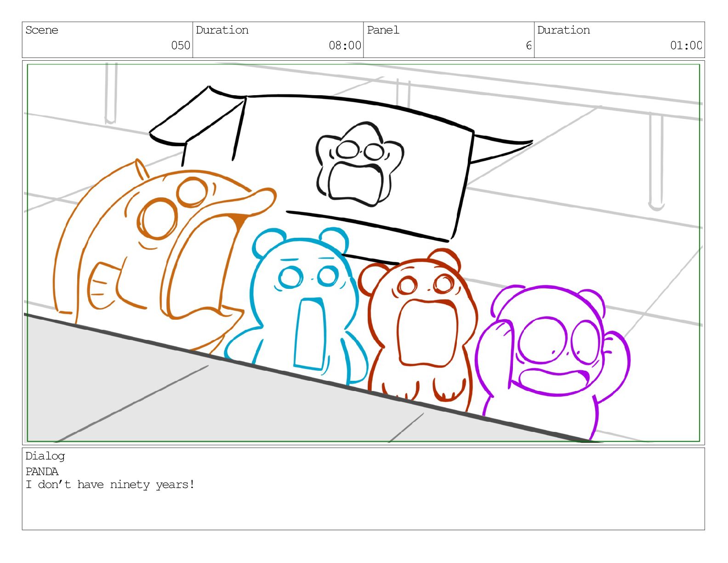This screenshot has width=728, height=563.
Task: Click the Panel label
Action: [x=383, y=30]
